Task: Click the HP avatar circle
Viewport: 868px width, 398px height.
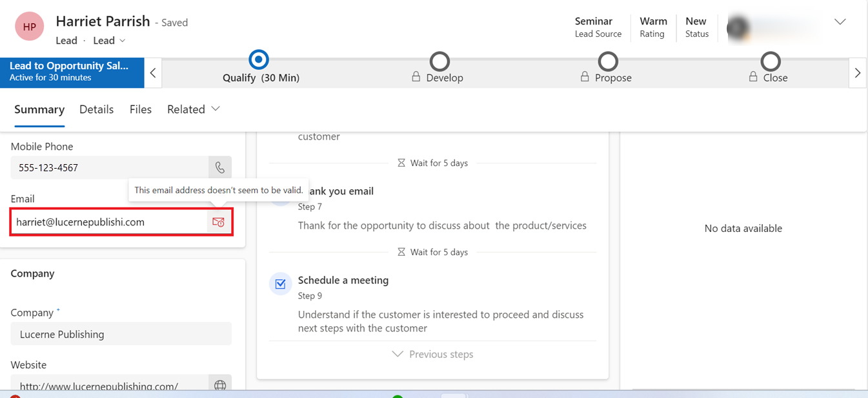Action: [29, 26]
